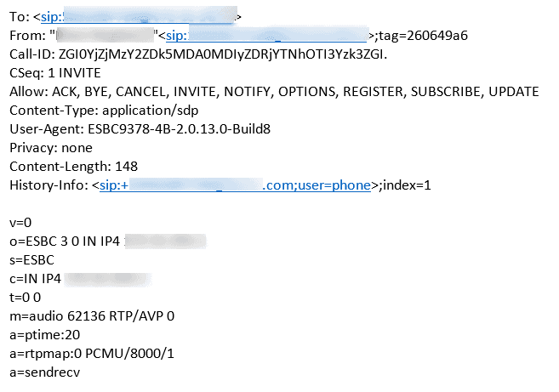Open the sip link in From header
Image resolution: width=559 pixels, height=392 pixels.
pyautogui.click(x=267, y=36)
